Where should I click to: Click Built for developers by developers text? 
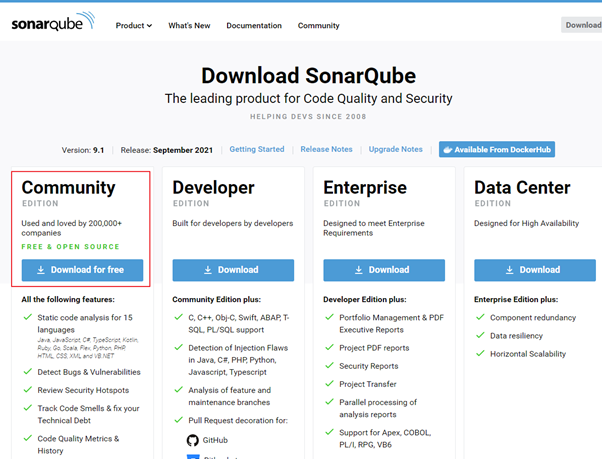[x=233, y=223]
